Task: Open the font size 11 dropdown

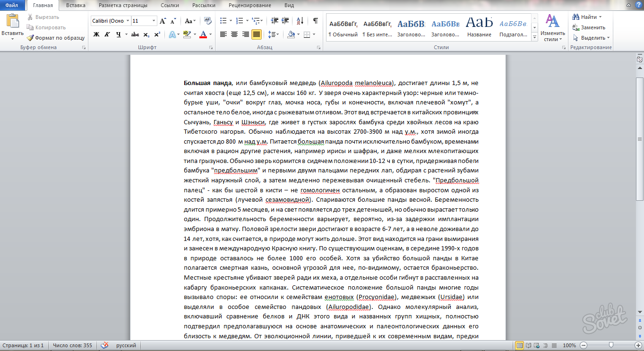Action: (x=154, y=21)
